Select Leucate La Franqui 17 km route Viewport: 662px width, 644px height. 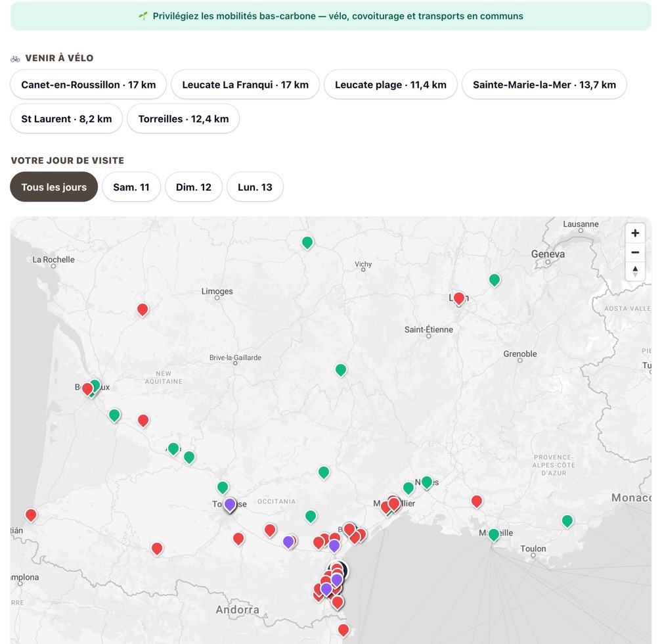point(246,85)
